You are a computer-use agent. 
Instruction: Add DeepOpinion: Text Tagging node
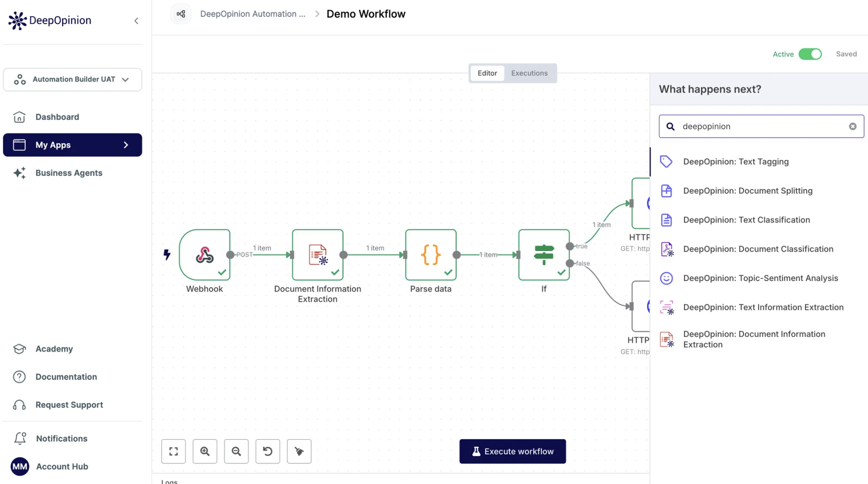(759, 161)
